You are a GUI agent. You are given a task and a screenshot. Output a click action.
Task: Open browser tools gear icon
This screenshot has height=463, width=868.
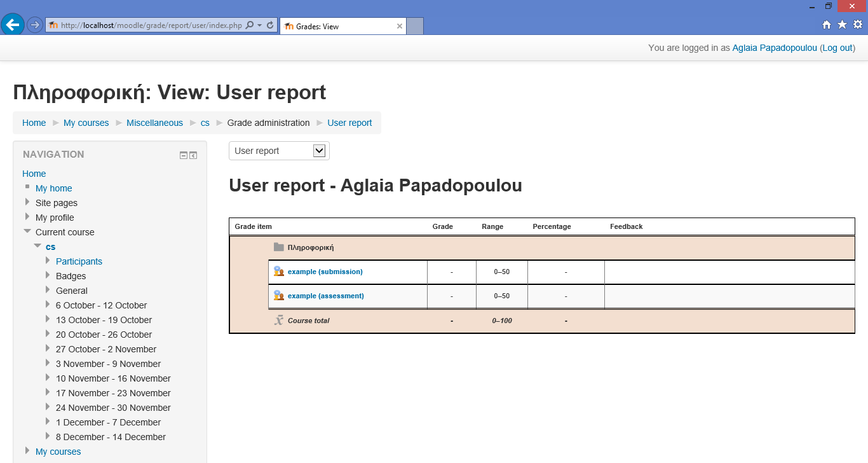(857, 25)
